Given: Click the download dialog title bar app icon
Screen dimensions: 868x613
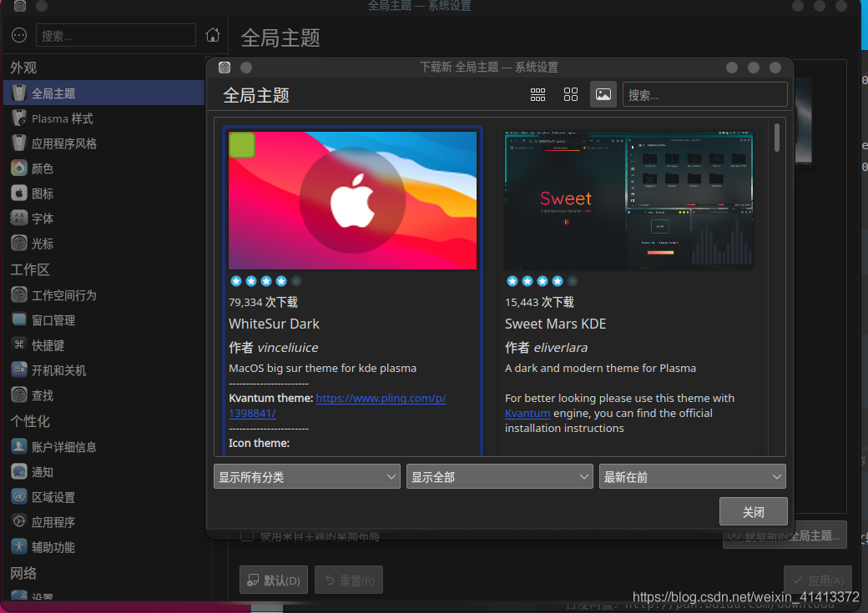Looking at the screenshot, I should 225,67.
